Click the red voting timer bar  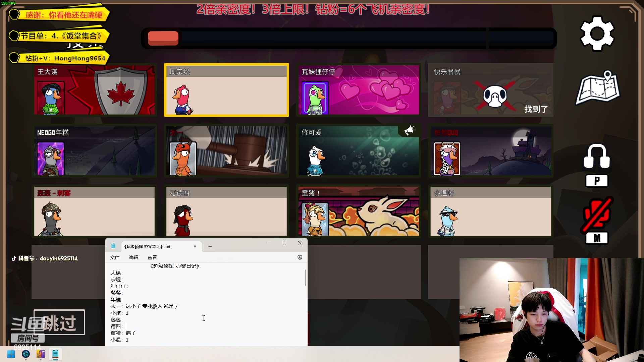click(x=163, y=38)
